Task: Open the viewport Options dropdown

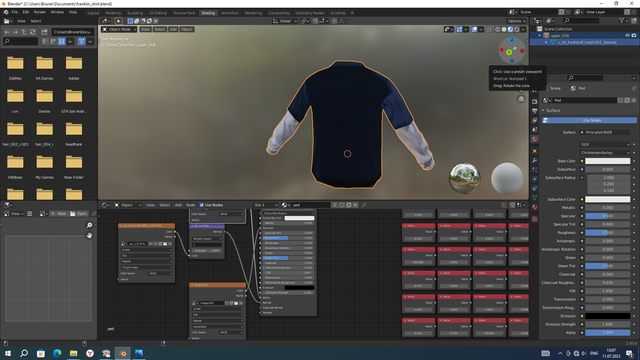Action: pyautogui.click(x=516, y=21)
